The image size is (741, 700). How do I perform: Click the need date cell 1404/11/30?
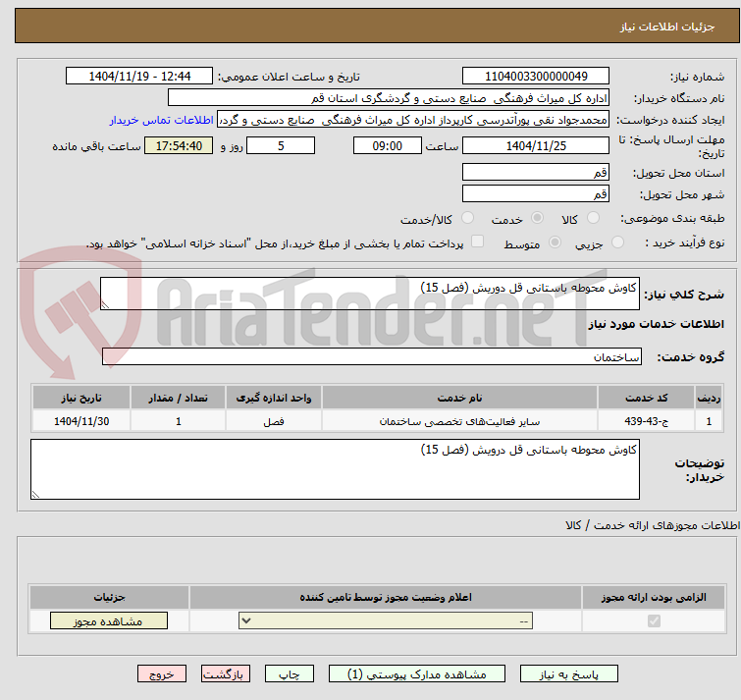click(x=81, y=421)
